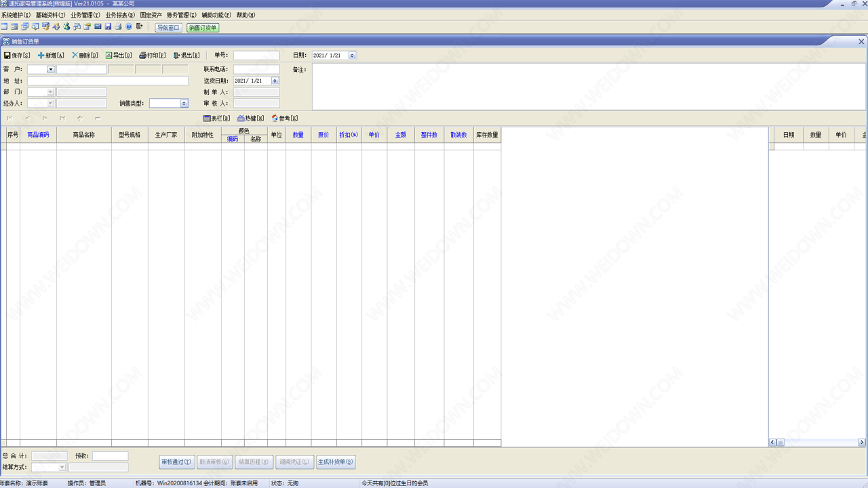
Task: Click 保存[S] save button in order form
Action: tap(17, 56)
